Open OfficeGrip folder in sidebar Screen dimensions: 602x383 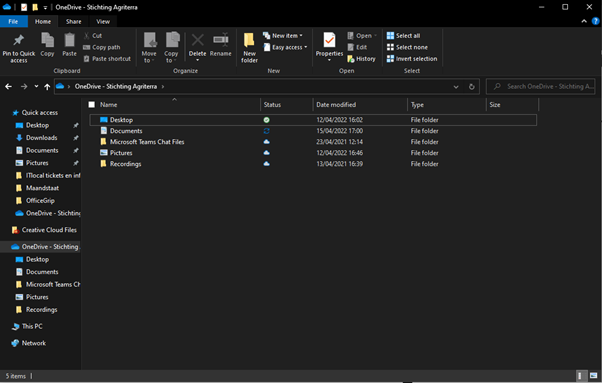pyautogui.click(x=40, y=201)
